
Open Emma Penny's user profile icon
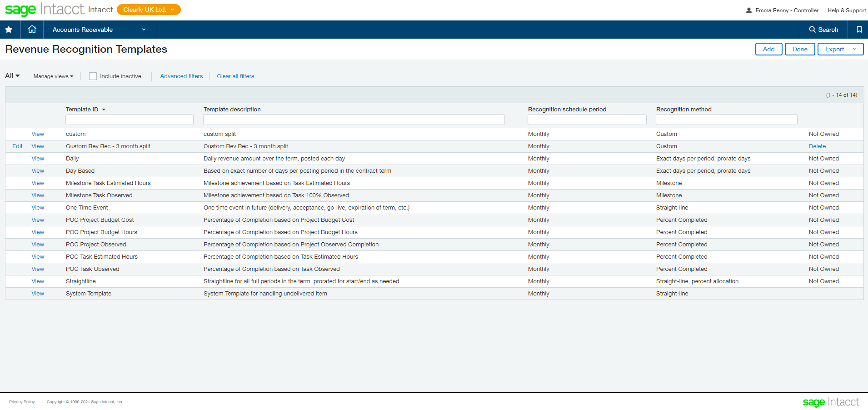[748, 10]
